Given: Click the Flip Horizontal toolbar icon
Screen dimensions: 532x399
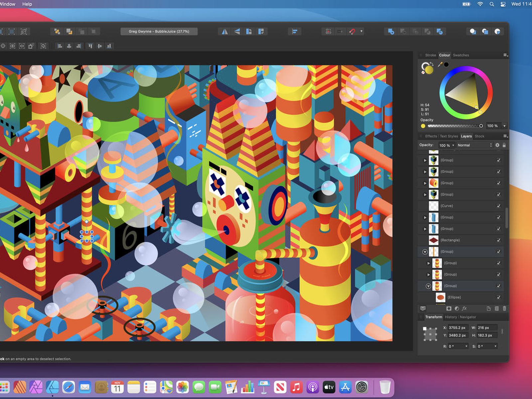Looking at the screenshot, I should pos(225,32).
